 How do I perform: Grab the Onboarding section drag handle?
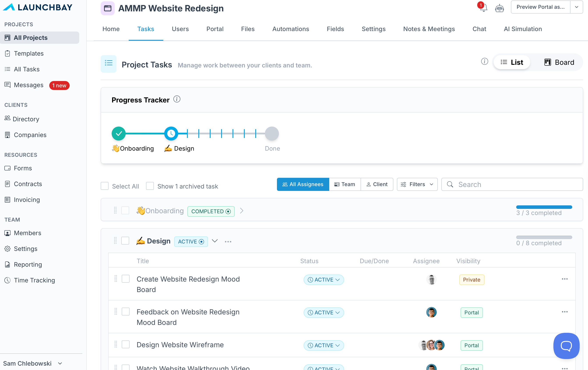(115, 211)
